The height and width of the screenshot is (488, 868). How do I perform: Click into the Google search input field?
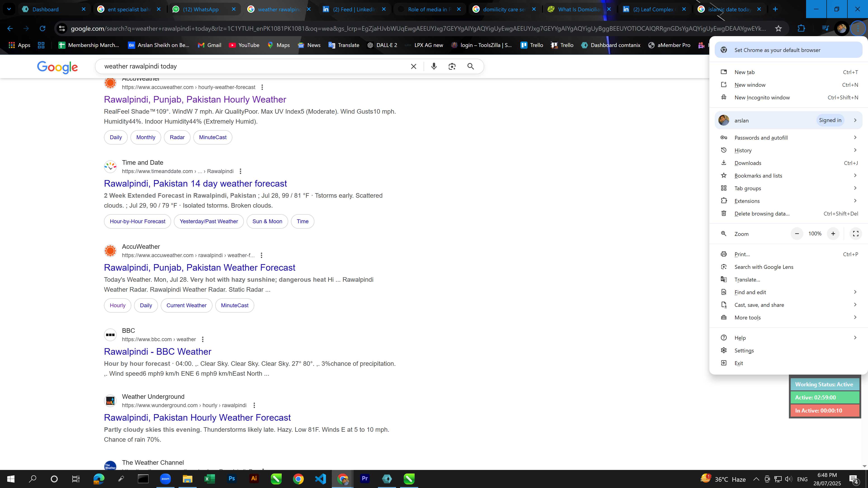click(x=253, y=66)
